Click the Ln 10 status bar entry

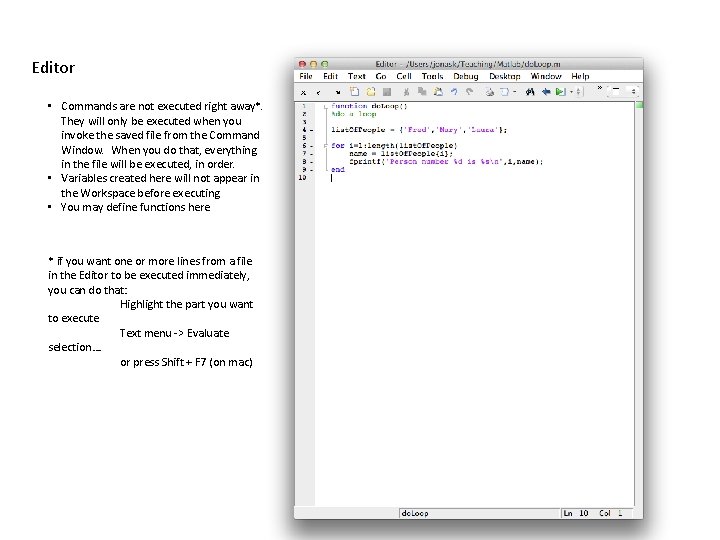[x=576, y=513]
